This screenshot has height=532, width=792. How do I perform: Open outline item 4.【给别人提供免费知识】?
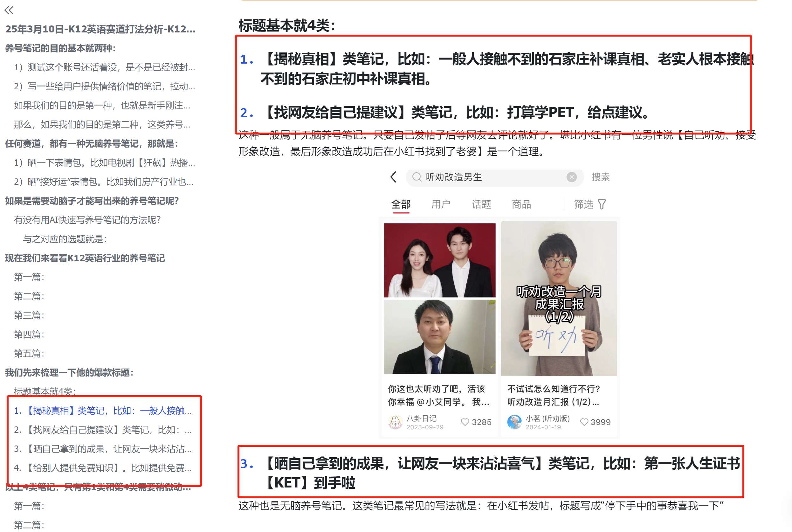click(103, 468)
